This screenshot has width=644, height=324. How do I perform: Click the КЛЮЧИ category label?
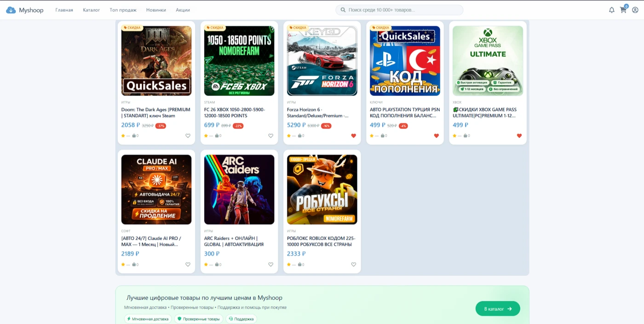point(376,102)
